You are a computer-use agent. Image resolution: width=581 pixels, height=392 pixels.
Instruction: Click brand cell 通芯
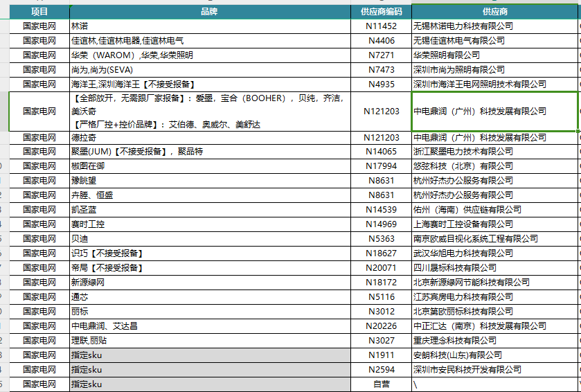[210, 297]
